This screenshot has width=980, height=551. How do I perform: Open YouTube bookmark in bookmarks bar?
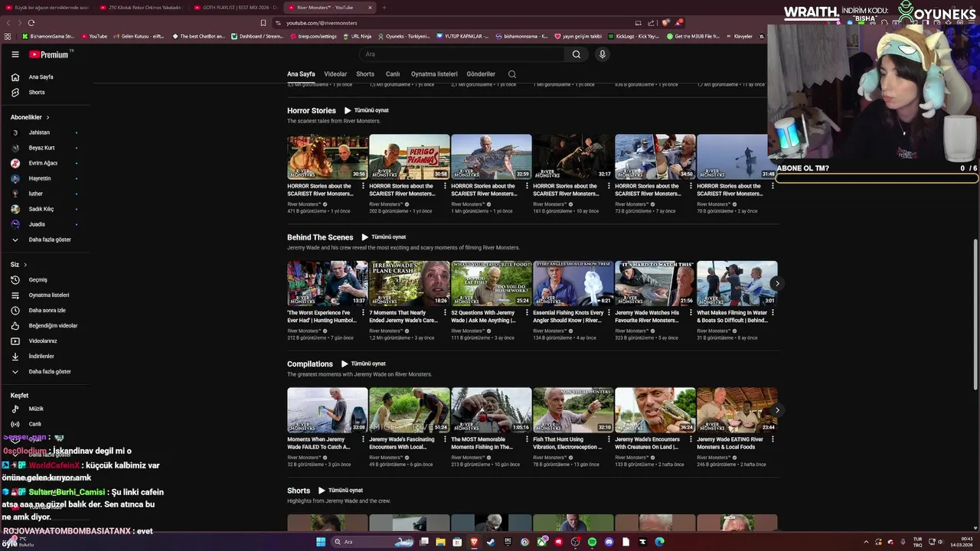tap(93, 36)
